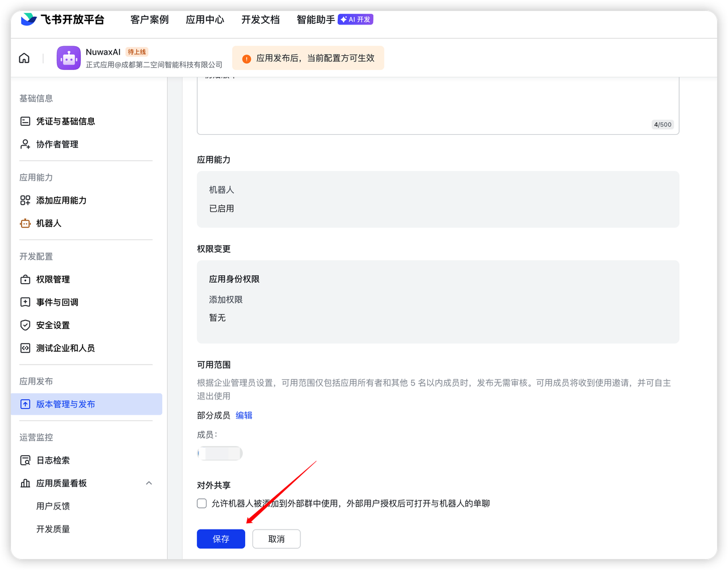Open the 客户案例 top menu

pos(150,20)
